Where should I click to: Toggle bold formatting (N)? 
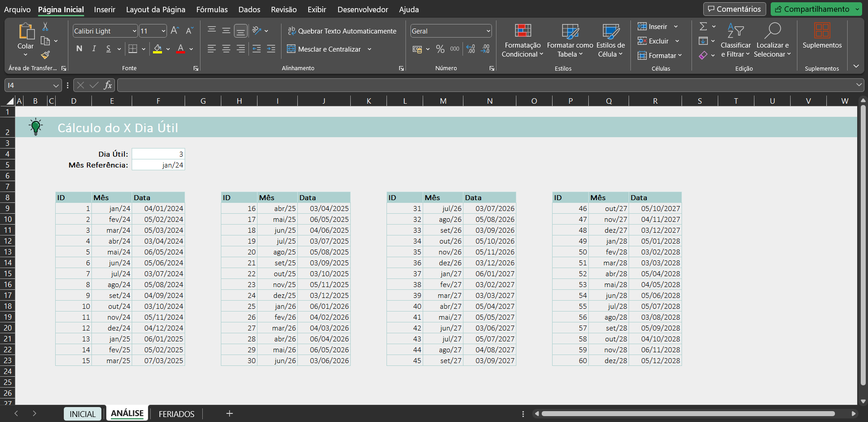tap(79, 49)
